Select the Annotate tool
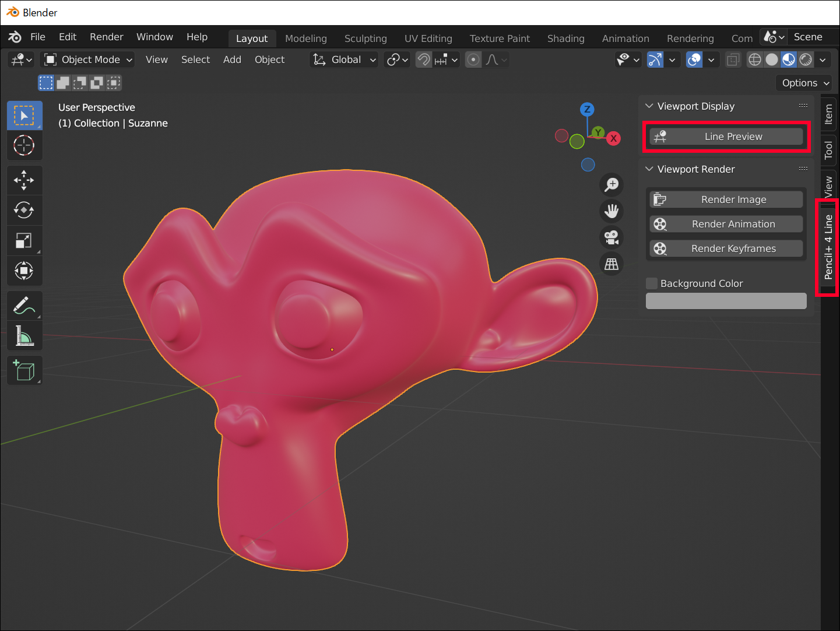840x631 pixels. click(24, 306)
